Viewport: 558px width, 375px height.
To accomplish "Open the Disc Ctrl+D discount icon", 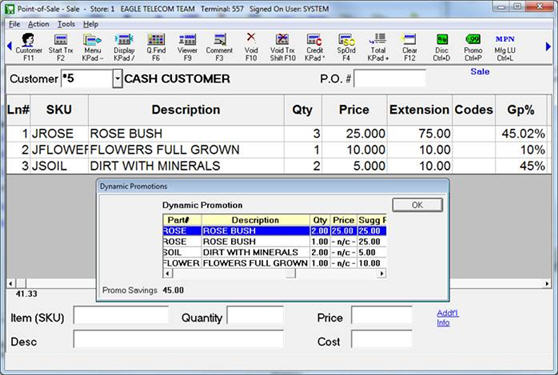I will tap(441, 47).
